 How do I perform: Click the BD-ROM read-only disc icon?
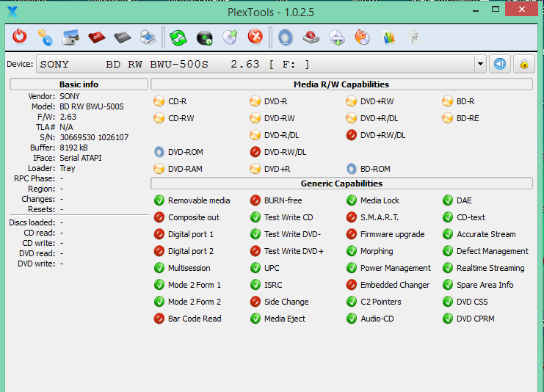(352, 169)
